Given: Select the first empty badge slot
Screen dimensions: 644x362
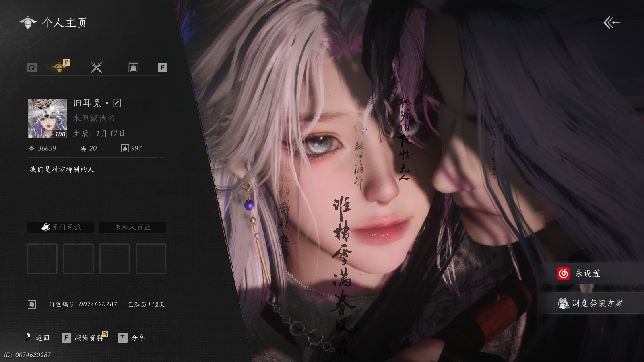Looking at the screenshot, I should [42, 259].
